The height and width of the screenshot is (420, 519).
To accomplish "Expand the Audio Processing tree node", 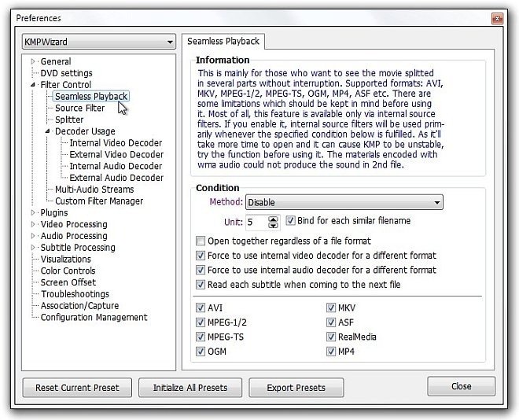I will [x=33, y=236].
